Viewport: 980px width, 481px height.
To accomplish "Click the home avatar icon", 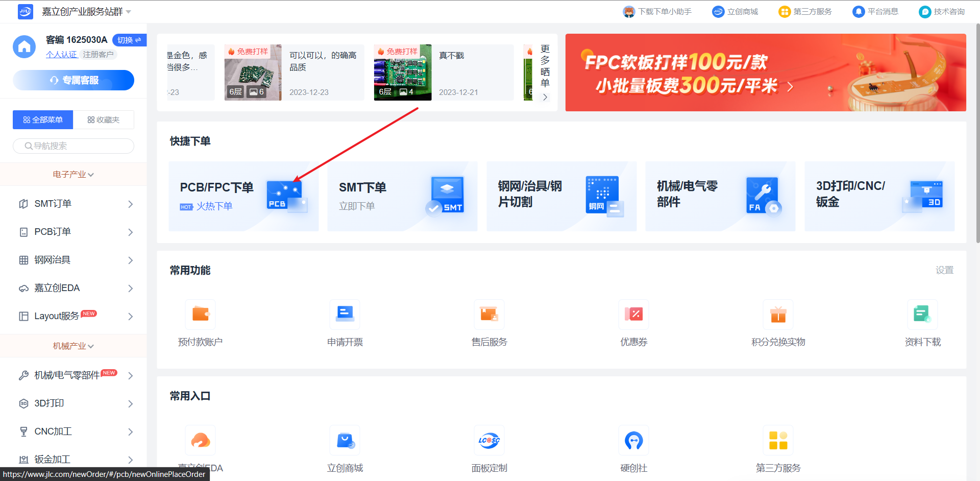I will [x=24, y=47].
